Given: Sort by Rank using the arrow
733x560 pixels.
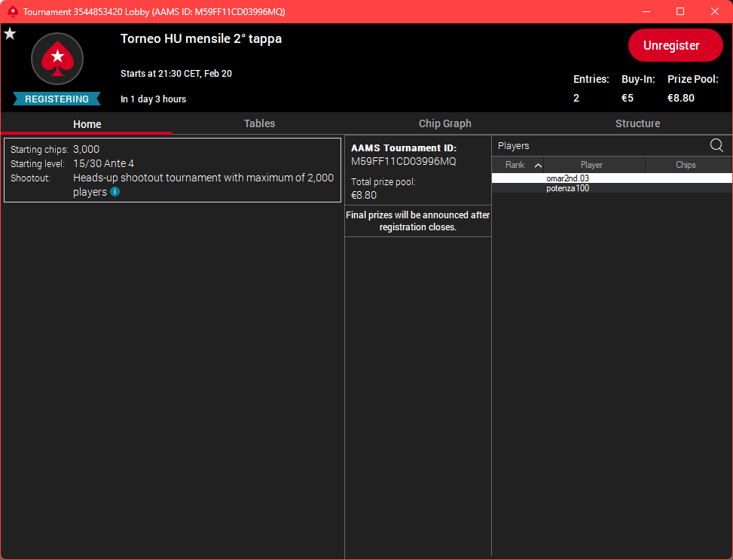Looking at the screenshot, I should (x=538, y=166).
